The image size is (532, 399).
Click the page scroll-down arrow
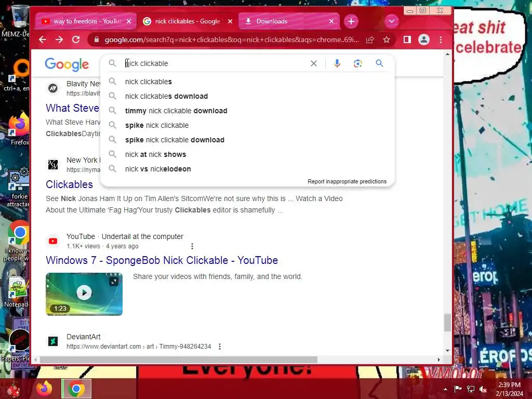(447, 351)
